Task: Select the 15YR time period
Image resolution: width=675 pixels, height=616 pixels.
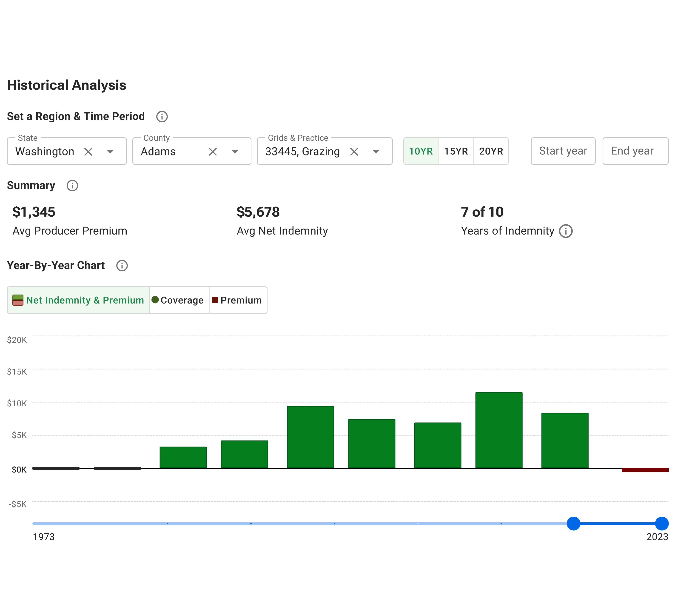Action: click(x=456, y=151)
